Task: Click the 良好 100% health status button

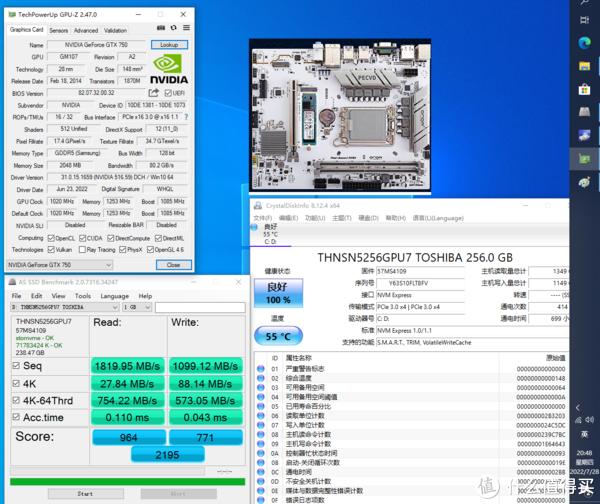Action: (278, 293)
